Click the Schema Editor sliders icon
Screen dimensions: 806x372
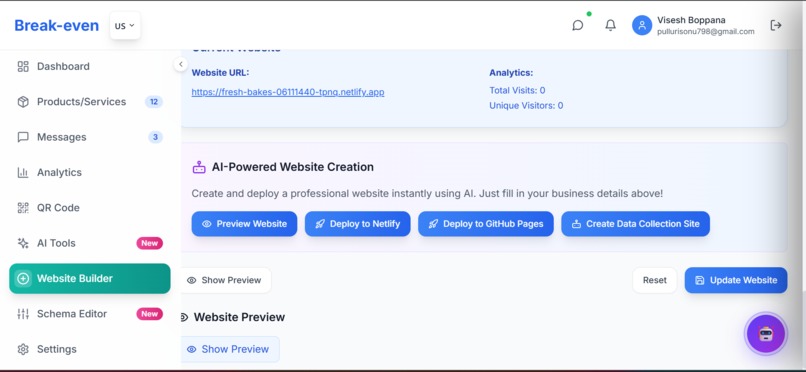point(23,314)
